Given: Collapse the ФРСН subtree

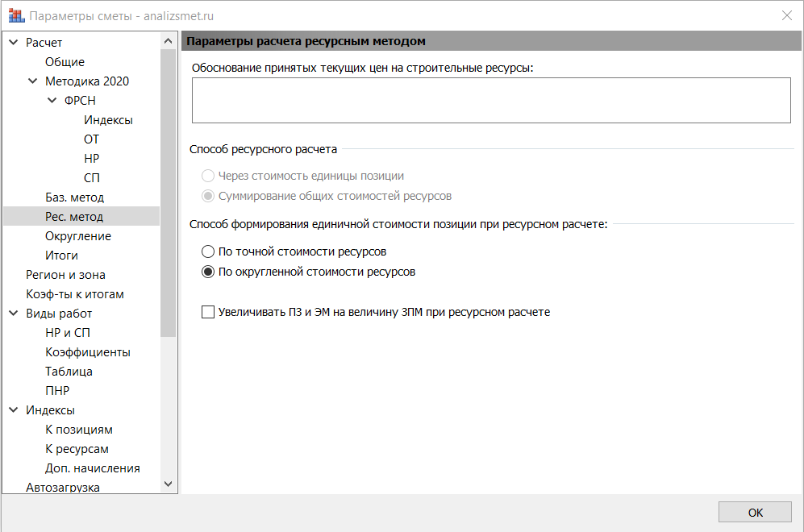Looking at the screenshot, I should point(52,101).
